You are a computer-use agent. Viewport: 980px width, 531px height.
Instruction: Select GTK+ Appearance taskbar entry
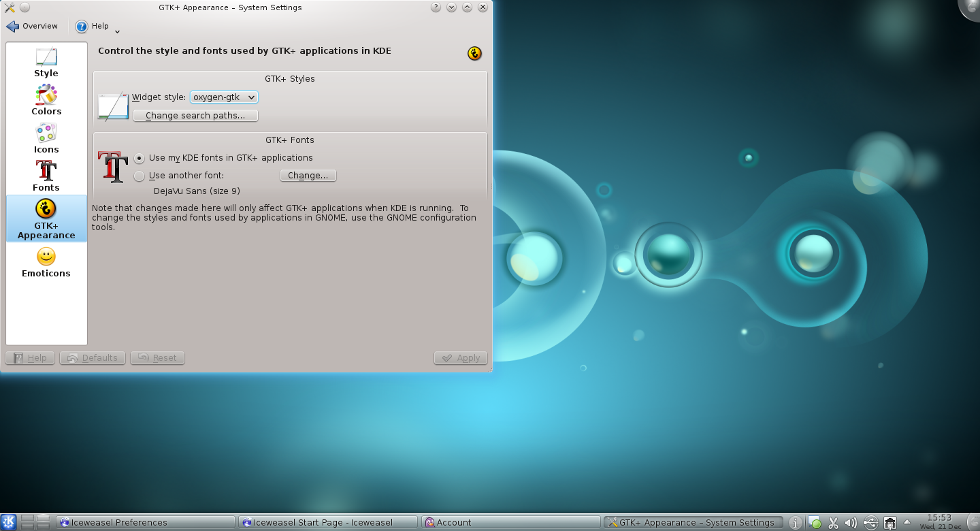pyautogui.click(x=693, y=523)
